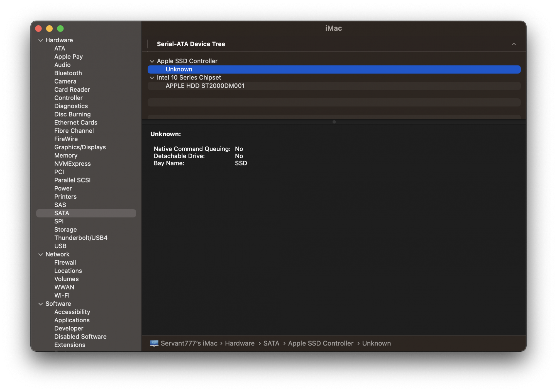Minimize the iMac window with yellow button
Screen dimensions: 557x392
point(50,29)
